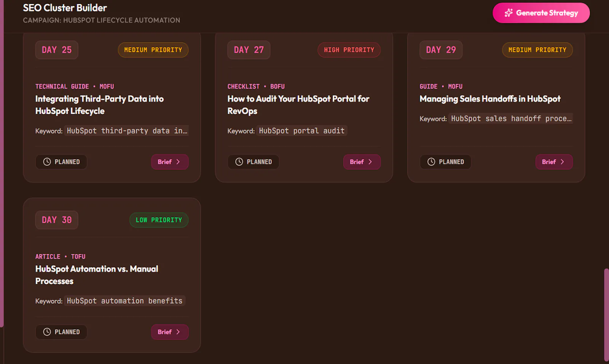Click chevron arrow on Day 25 Brief
This screenshot has width=609, height=364.
coord(178,162)
